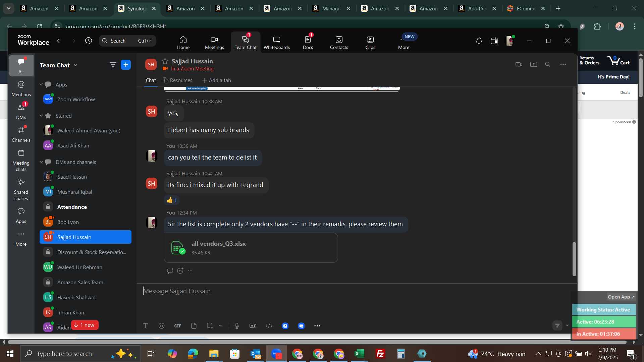
Task: Open File Explorer from taskbar
Action: (214, 354)
